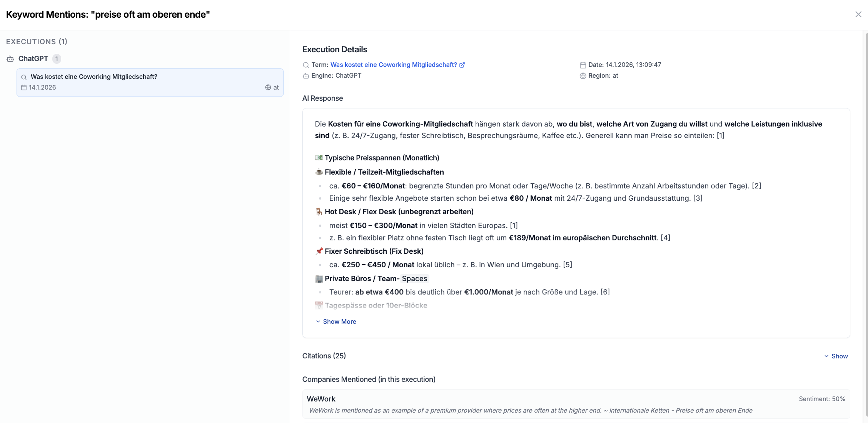Click the engine robot icon in details
868x423 pixels.
(306, 76)
